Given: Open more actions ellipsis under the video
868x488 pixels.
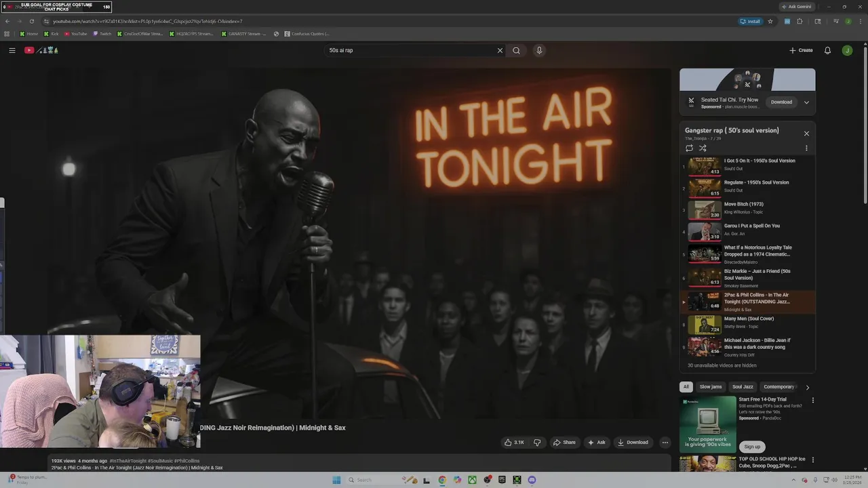Looking at the screenshot, I should pos(665,442).
